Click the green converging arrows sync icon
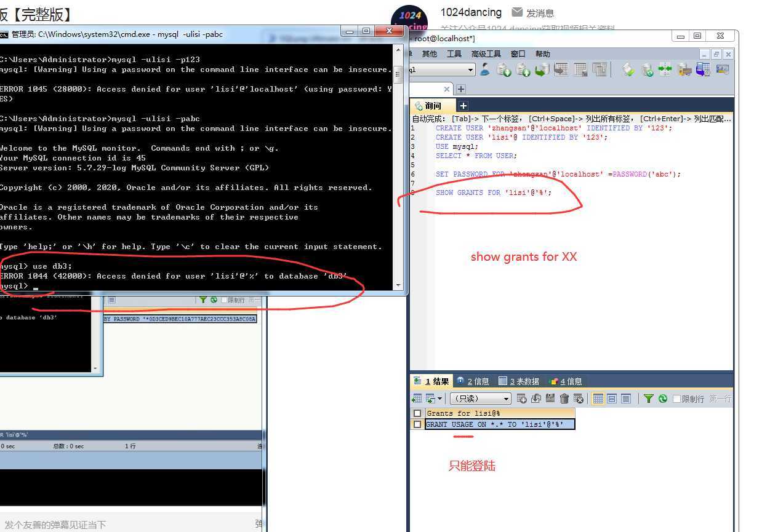The image size is (762, 532). (665, 69)
